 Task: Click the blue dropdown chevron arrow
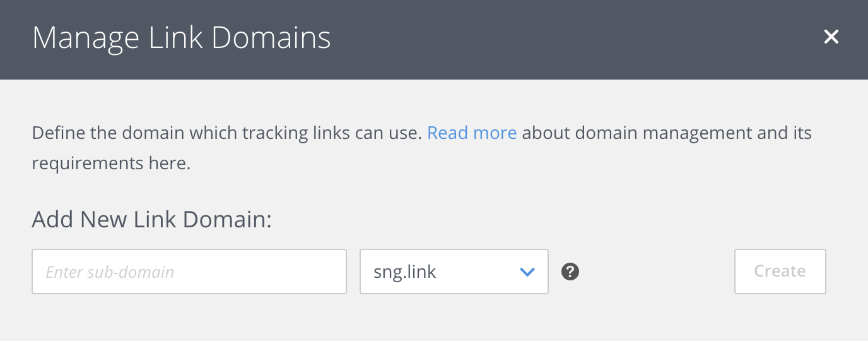point(527,272)
